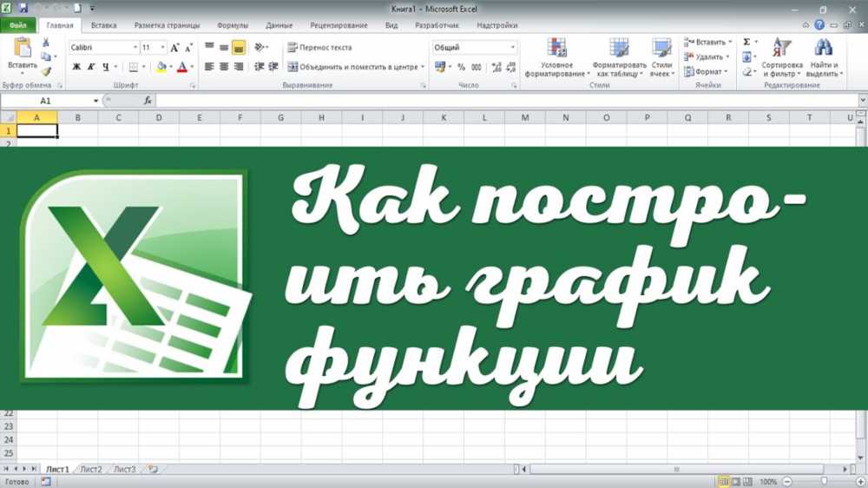Viewport: 868px width, 488px height.
Task: Open the Общий number format dropdown
Action: coord(513,48)
